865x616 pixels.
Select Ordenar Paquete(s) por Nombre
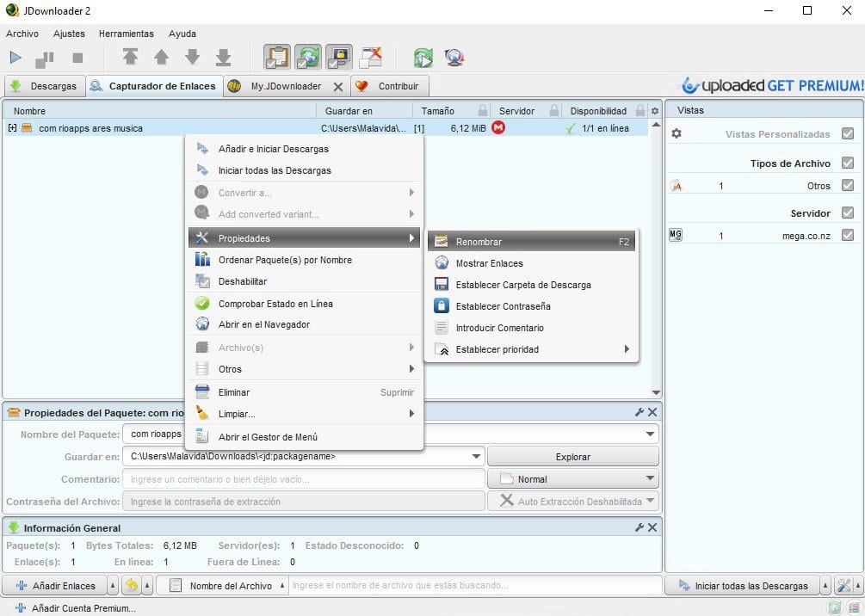pos(304,260)
